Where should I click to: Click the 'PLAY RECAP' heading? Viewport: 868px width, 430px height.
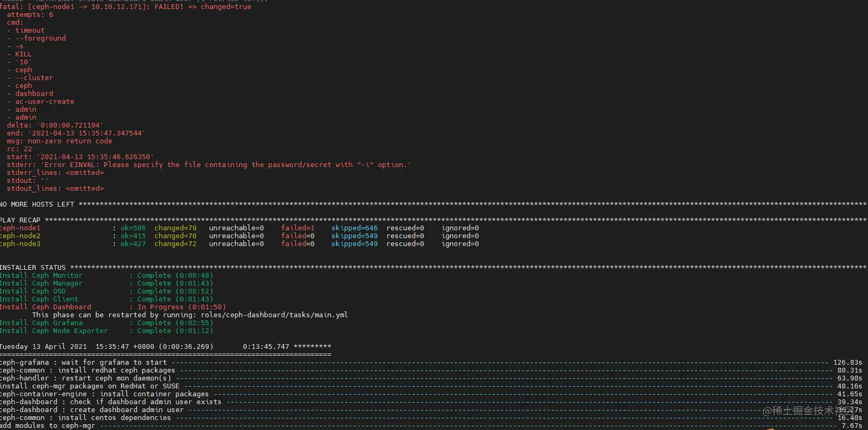tap(20, 220)
